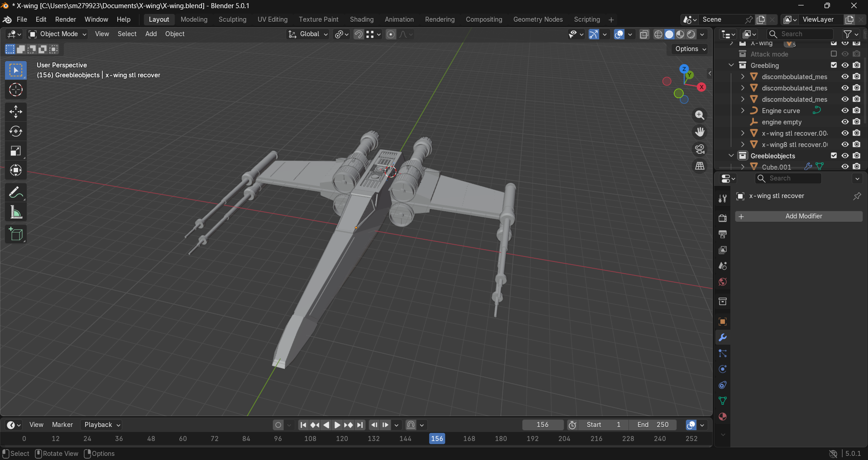Select the Add Cube tool
The height and width of the screenshot is (460, 868).
[16, 234]
